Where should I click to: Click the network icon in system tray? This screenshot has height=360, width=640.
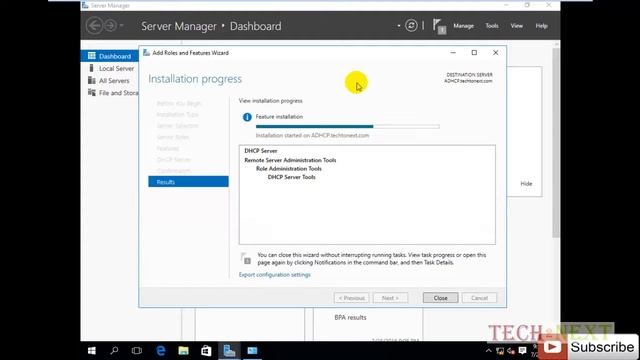click(500, 351)
